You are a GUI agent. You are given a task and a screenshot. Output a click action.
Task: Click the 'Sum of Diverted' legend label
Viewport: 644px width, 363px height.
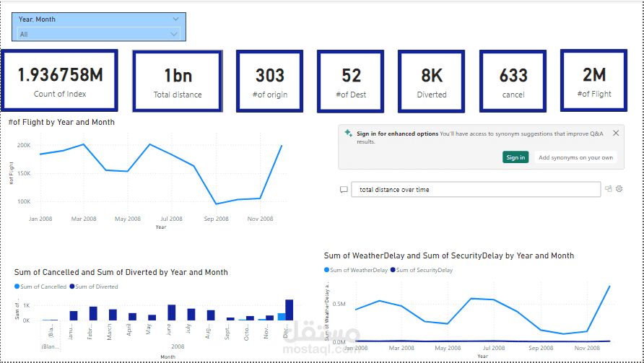click(97, 287)
